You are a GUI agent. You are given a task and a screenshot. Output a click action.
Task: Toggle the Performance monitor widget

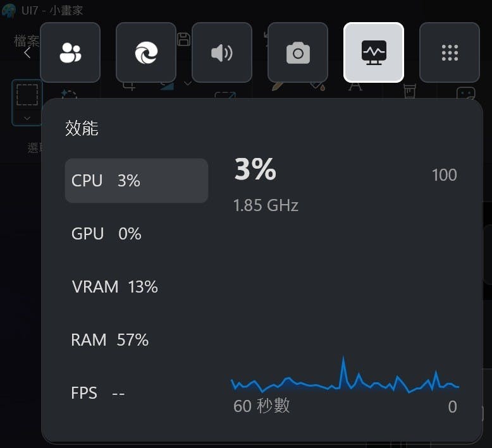374,53
